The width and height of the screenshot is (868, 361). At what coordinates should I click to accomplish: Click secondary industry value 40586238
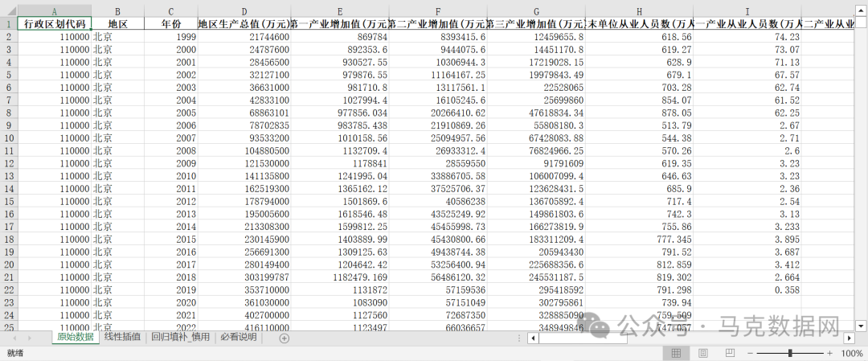pos(437,200)
